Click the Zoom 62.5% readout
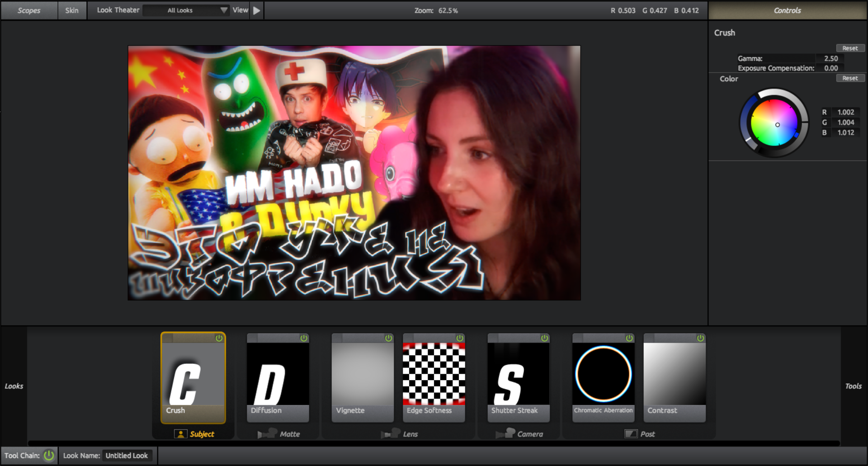Image resolution: width=868 pixels, height=466 pixels. click(436, 10)
